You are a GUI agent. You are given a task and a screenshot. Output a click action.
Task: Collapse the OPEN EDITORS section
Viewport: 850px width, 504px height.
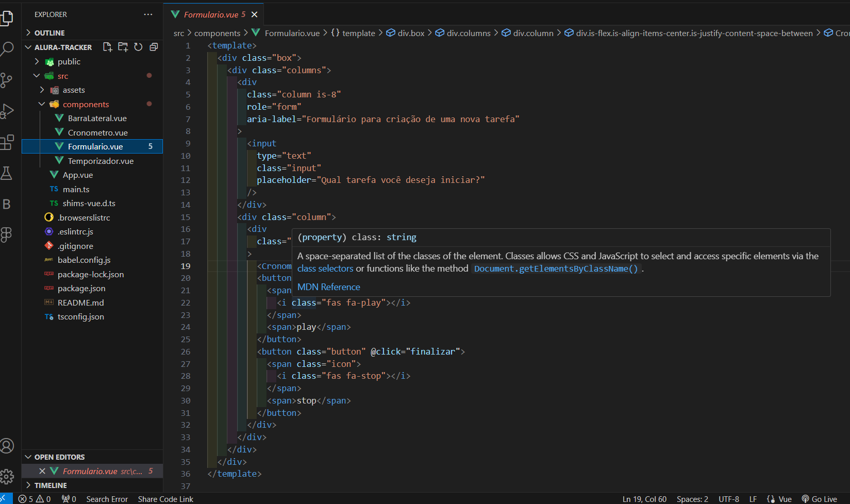click(92, 457)
